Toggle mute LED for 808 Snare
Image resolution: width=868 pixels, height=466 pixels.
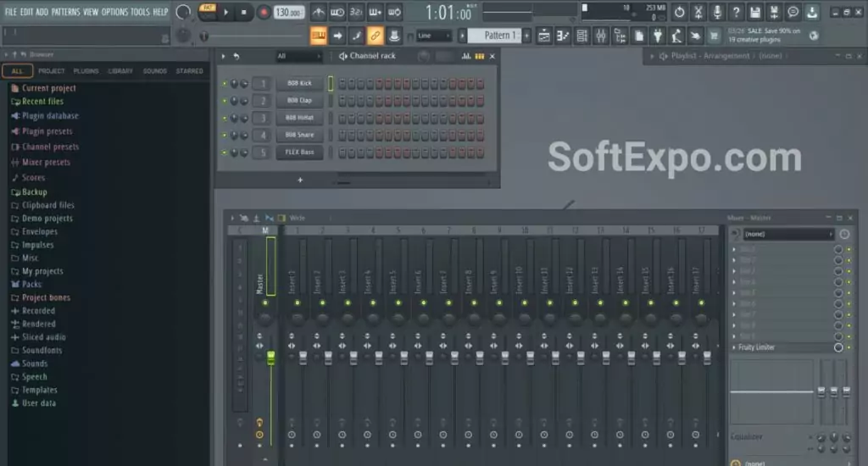pos(224,135)
